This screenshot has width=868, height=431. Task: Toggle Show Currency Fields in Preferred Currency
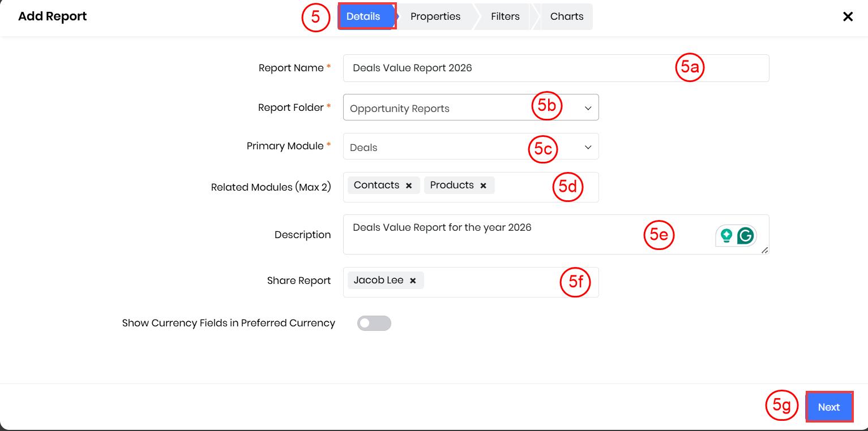(x=374, y=323)
